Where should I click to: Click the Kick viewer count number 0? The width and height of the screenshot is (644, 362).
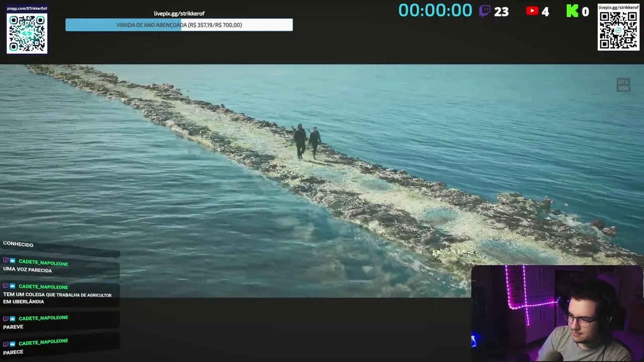tap(585, 12)
